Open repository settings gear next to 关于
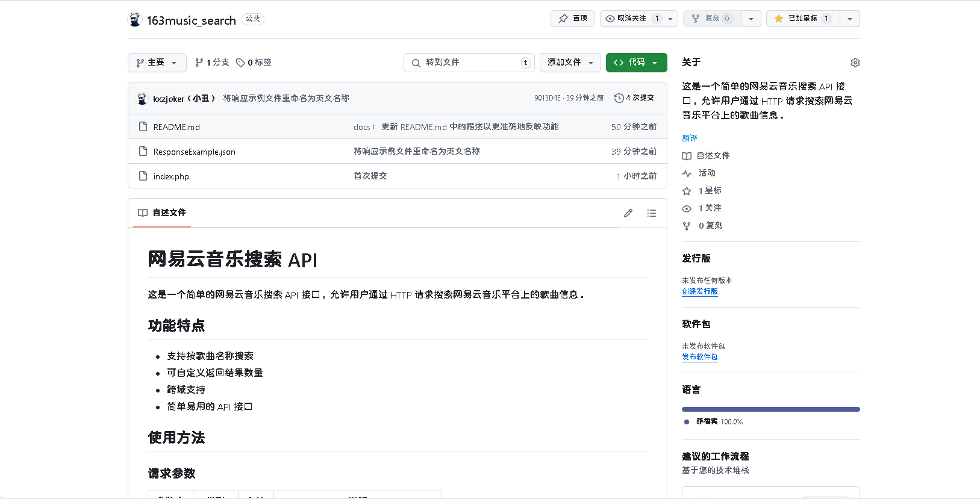This screenshot has height=499, width=980. point(855,63)
